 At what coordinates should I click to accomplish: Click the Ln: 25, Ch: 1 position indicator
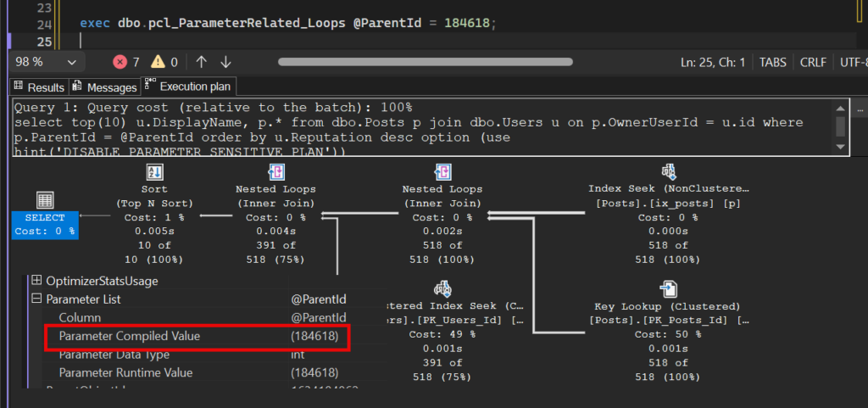point(712,62)
